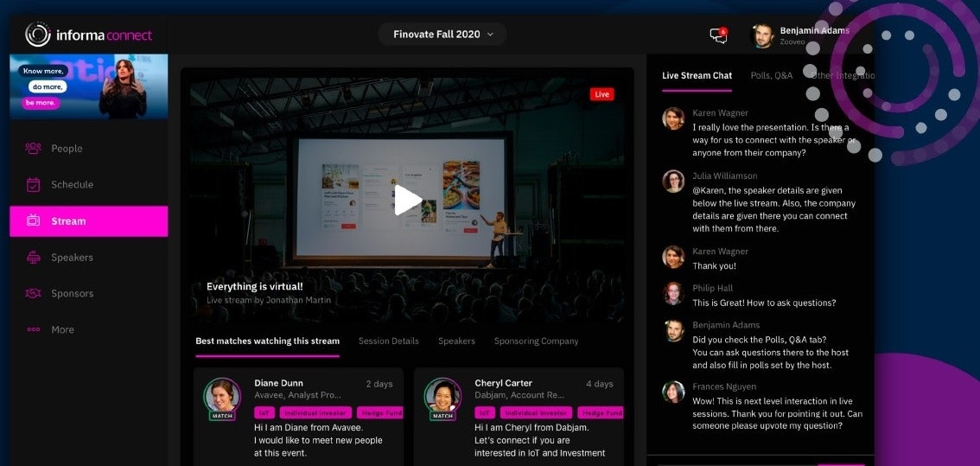Image resolution: width=980 pixels, height=466 pixels.
Task: Click Live stream by Jonathan Martin text
Action: pyautogui.click(x=269, y=300)
